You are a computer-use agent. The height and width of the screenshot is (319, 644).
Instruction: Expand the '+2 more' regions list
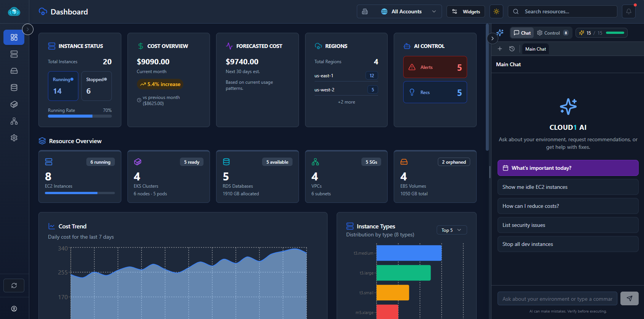(x=346, y=102)
